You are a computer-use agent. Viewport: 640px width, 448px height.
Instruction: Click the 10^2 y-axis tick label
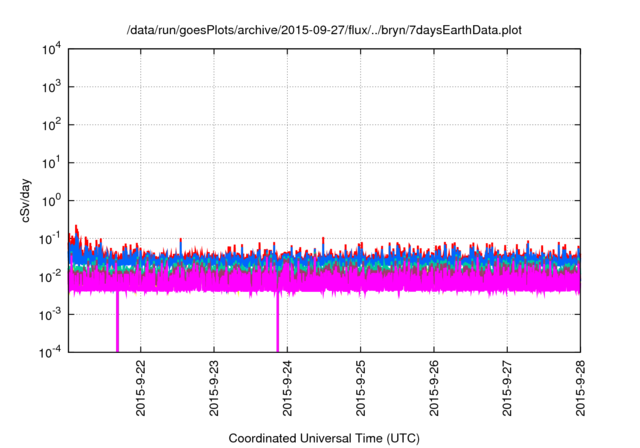[51, 125]
